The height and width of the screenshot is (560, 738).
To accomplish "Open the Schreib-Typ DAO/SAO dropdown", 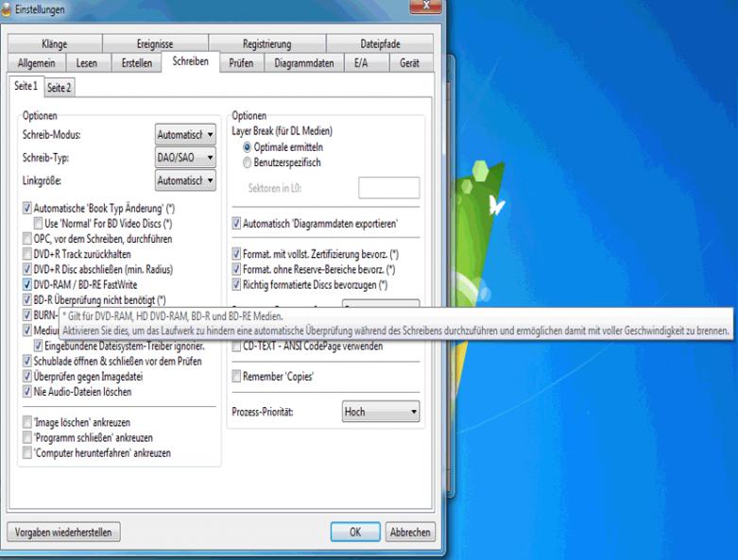I will (185, 158).
